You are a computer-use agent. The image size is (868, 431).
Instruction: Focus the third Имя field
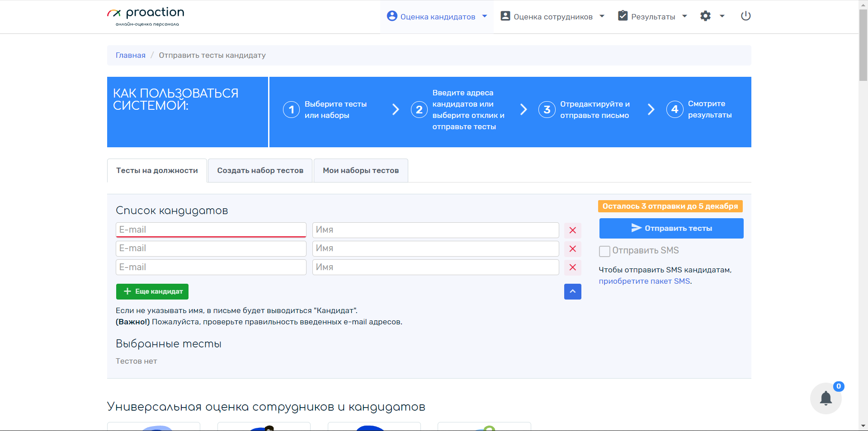pyautogui.click(x=436, y=267)
